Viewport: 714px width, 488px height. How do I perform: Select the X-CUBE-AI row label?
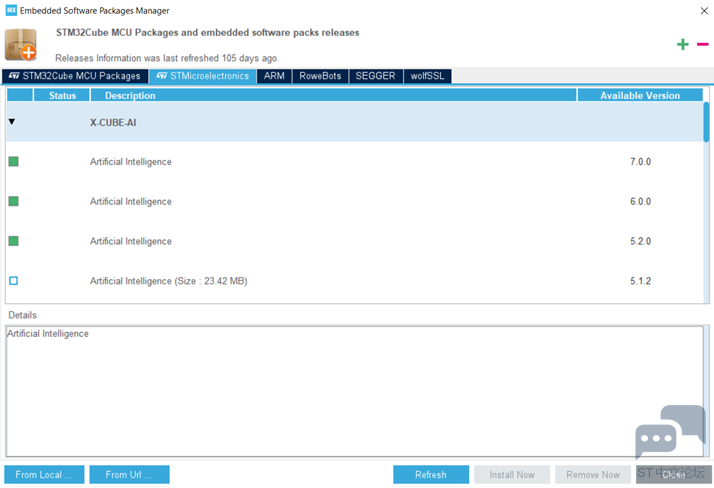(113, 122)
